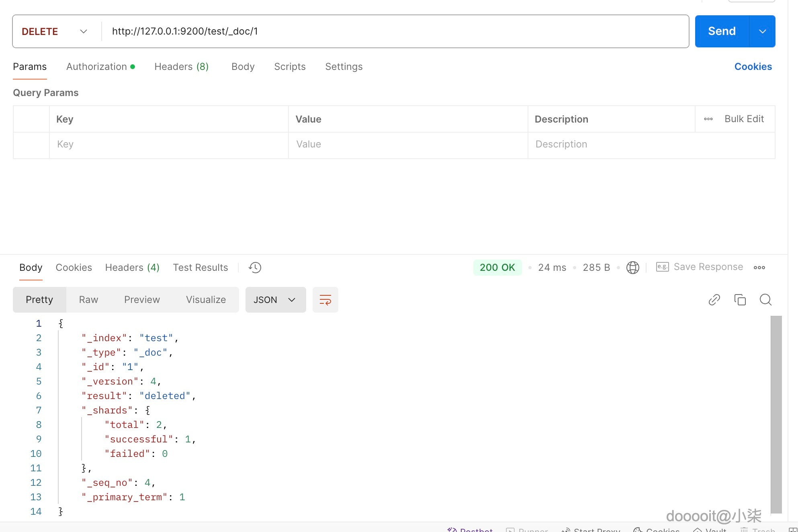
Task: Click the response history clock icon
Action: coord(255,268)
